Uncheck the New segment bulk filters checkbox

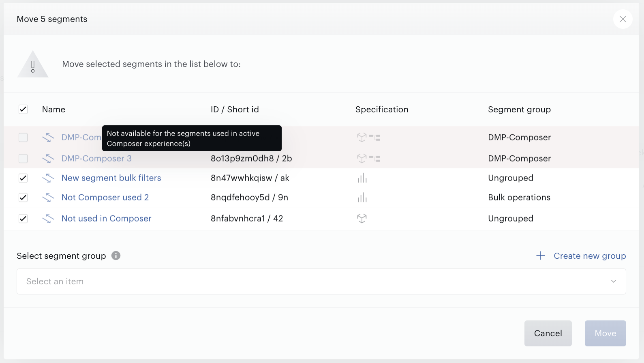pyautogui.click(x=23, y=178)
